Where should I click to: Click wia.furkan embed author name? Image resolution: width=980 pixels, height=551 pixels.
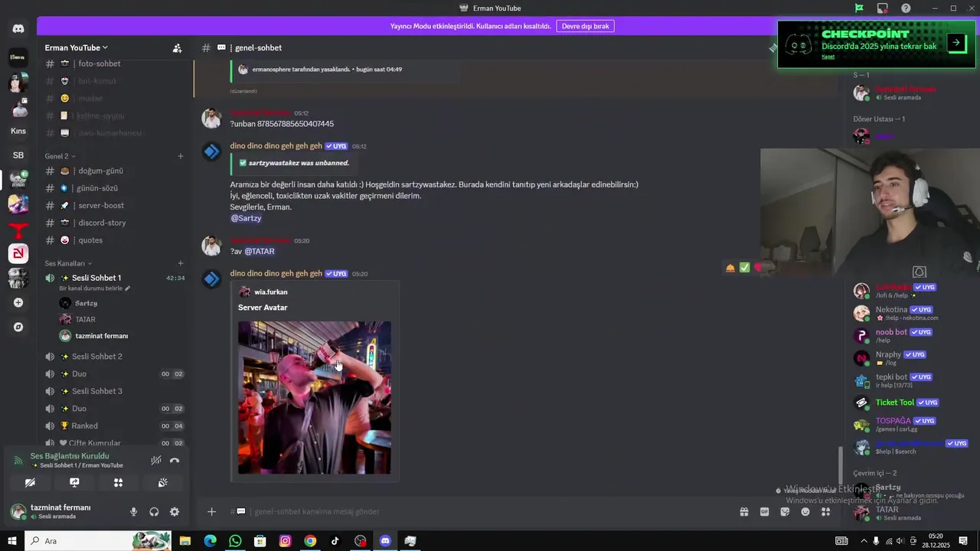point(271,292)
